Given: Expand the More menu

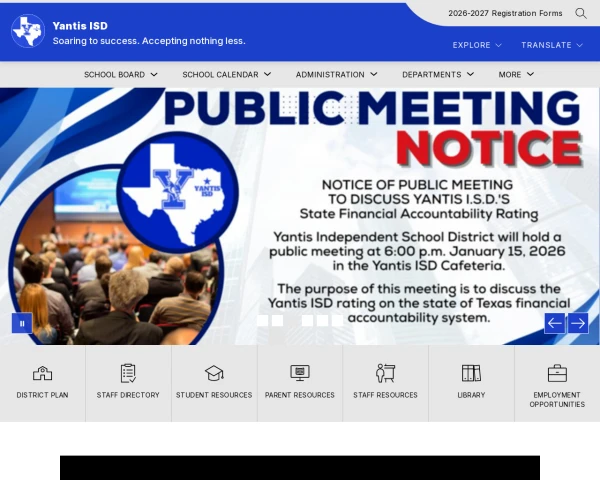Looking at the screenshot, I should [x=516, y=75].
